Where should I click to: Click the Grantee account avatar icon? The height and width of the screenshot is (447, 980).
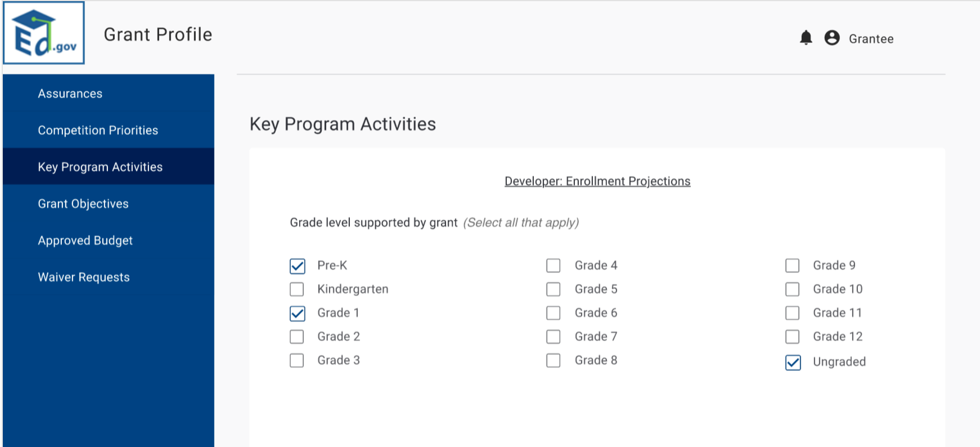point(831,38)
